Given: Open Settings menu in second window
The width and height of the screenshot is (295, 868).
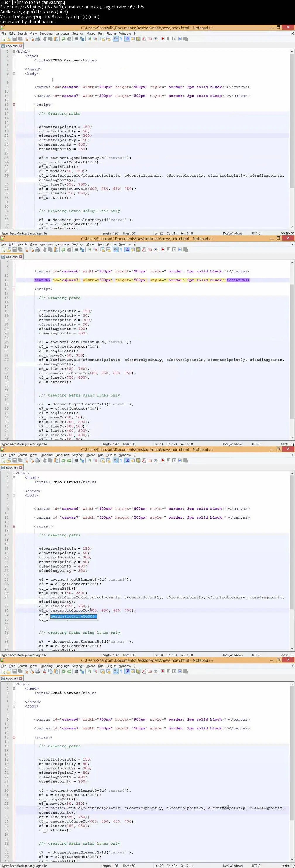Looking at the screenshot, I should click(x=78, y=244).
